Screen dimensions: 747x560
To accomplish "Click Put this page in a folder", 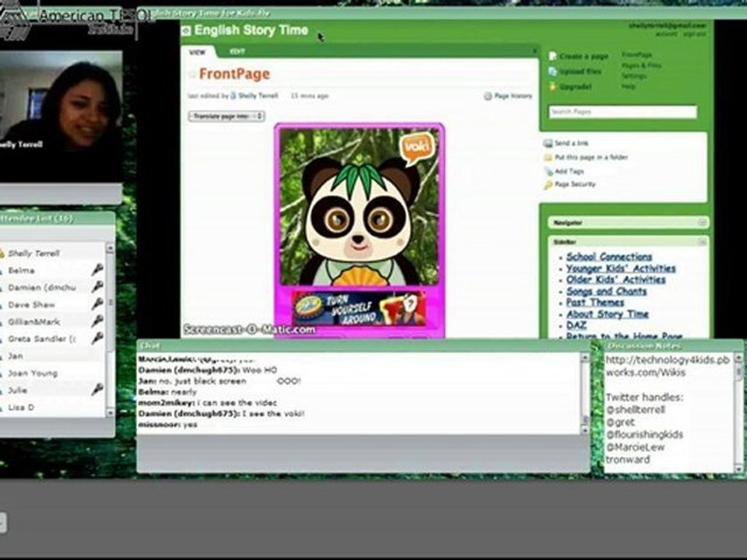I will (x=591, y=157).
